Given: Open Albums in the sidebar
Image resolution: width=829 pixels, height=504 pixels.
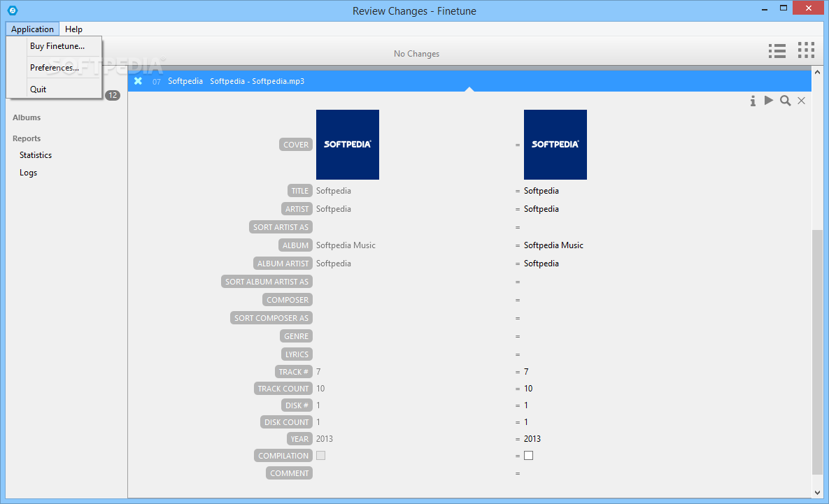Looking at the screenshot, I should [27, 117].
